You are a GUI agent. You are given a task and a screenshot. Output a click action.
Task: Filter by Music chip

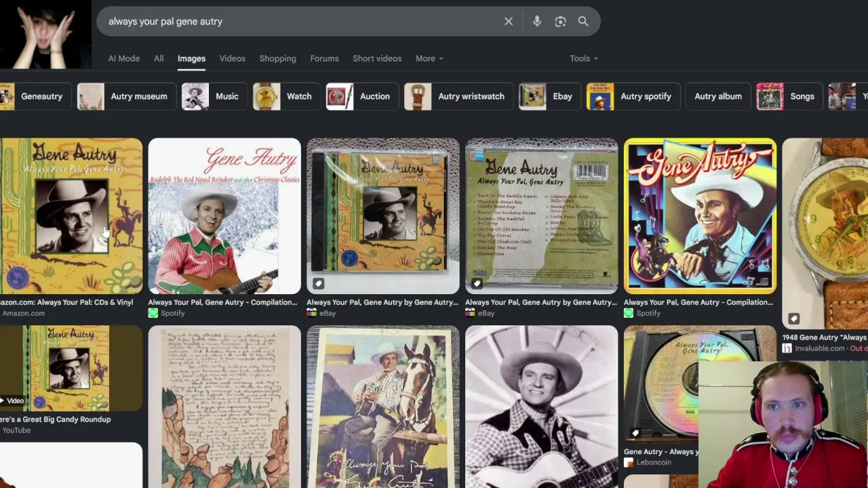(x=214, y=96)
